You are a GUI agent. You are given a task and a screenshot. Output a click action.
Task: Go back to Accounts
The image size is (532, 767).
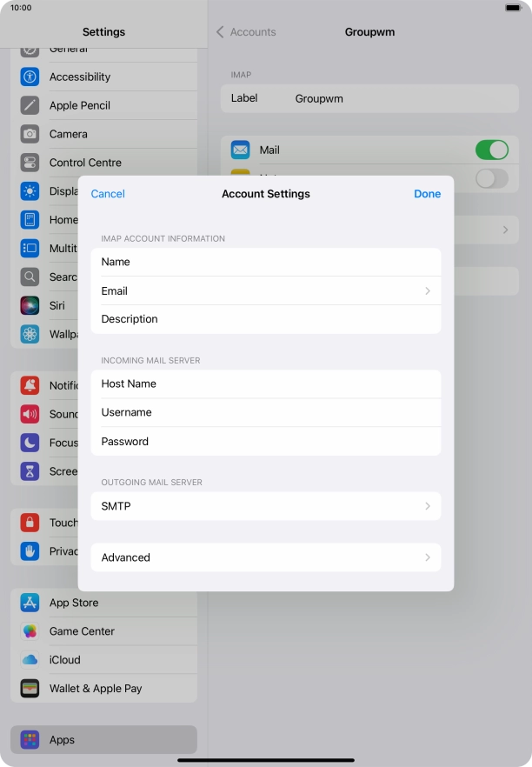[246, 32]
